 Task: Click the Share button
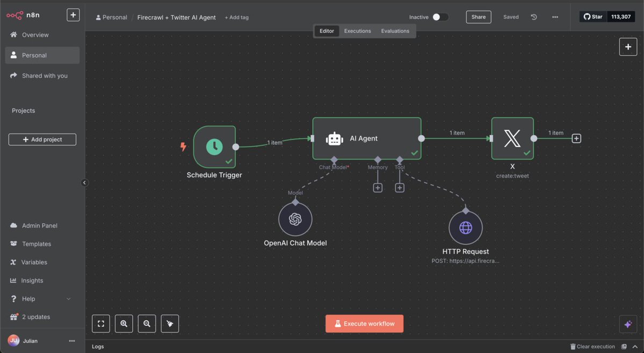(x=479, y=17)
